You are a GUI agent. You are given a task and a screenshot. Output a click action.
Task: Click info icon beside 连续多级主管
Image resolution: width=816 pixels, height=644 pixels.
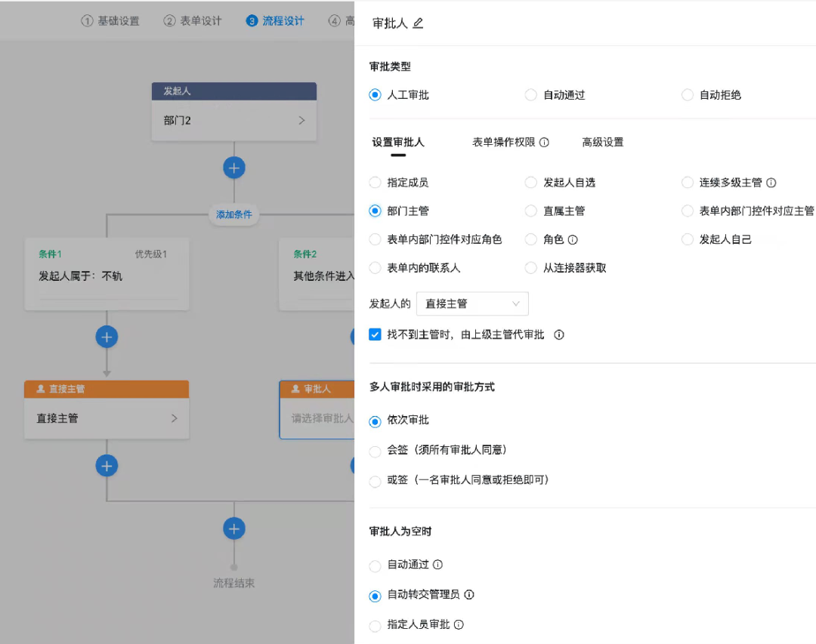(771, 183)
